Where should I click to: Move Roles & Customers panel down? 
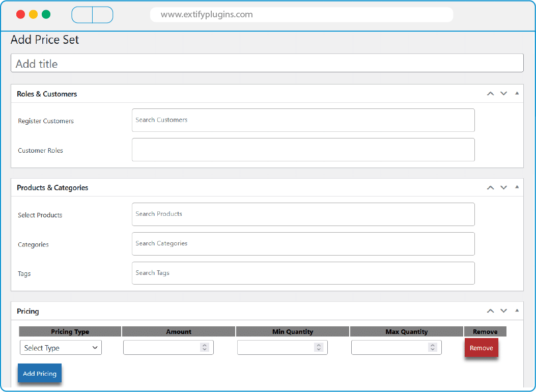click(x=503, y=94)
